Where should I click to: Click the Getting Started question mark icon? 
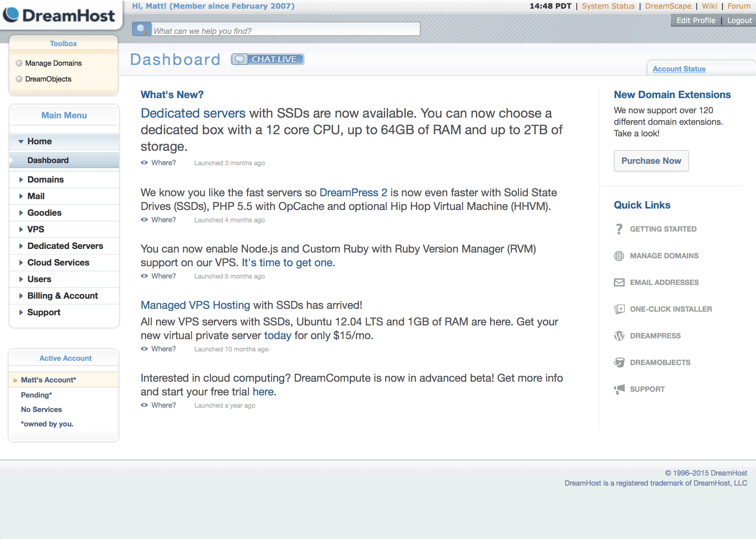click(619, 229)
